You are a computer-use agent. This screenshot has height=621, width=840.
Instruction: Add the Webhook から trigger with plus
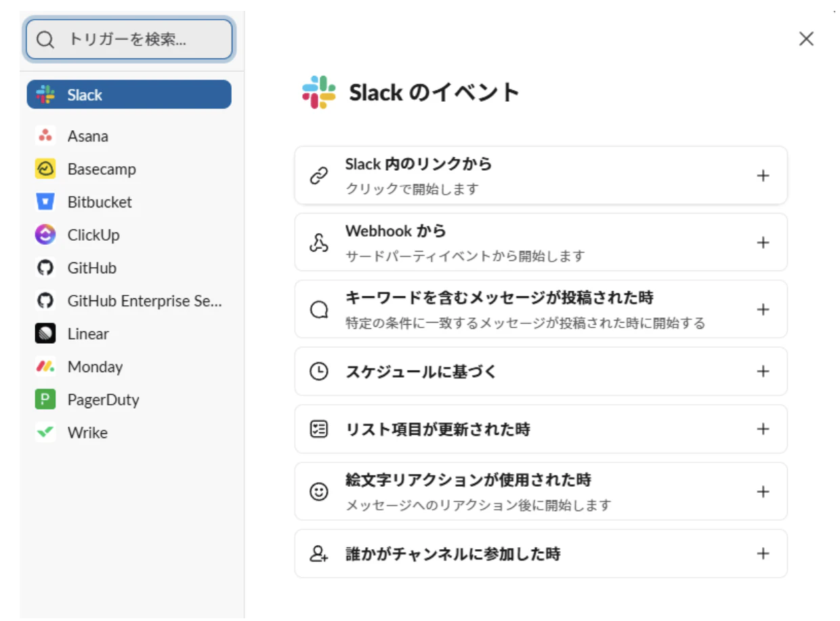763,243
